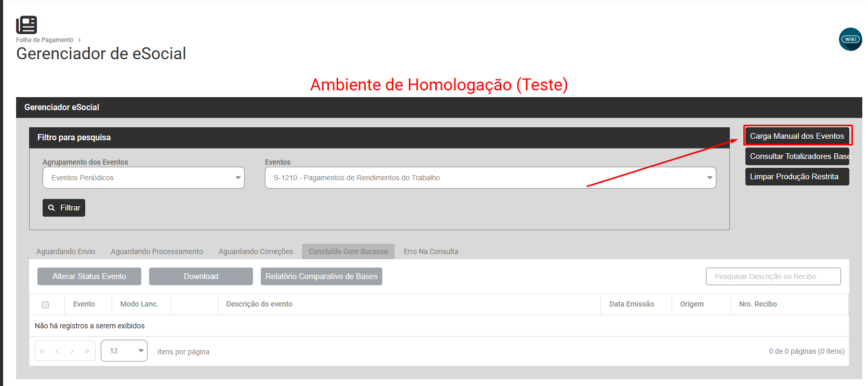Open the Eventos dropdown showing S-1210
Screen dimensions: 868x386
[490, 178]
